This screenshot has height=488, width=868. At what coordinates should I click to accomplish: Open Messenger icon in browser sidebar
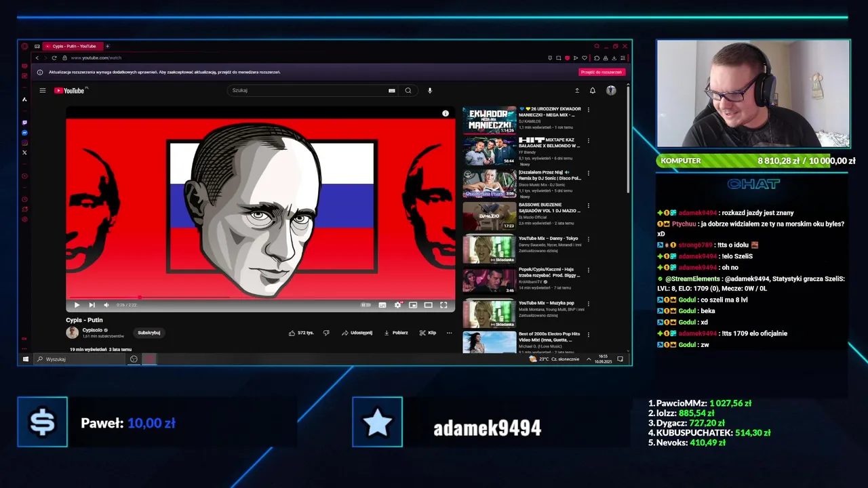24,133
